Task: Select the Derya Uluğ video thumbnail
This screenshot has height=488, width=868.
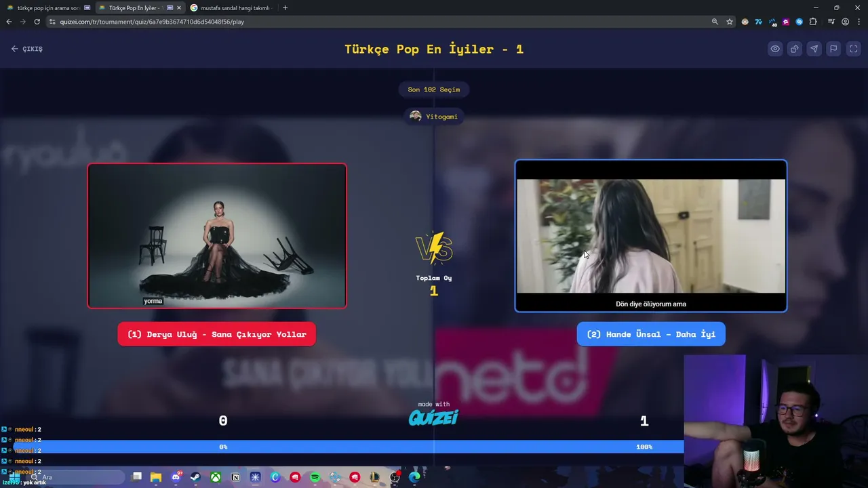Action: (217, 236)
